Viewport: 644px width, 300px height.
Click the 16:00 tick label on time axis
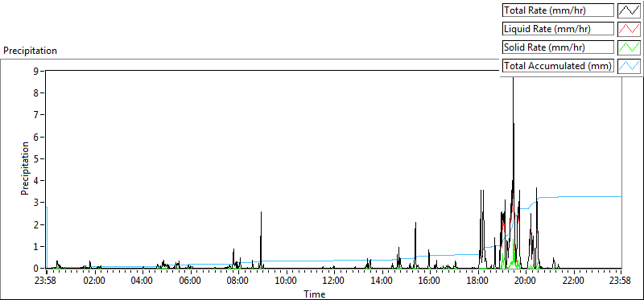coord(430,282)
